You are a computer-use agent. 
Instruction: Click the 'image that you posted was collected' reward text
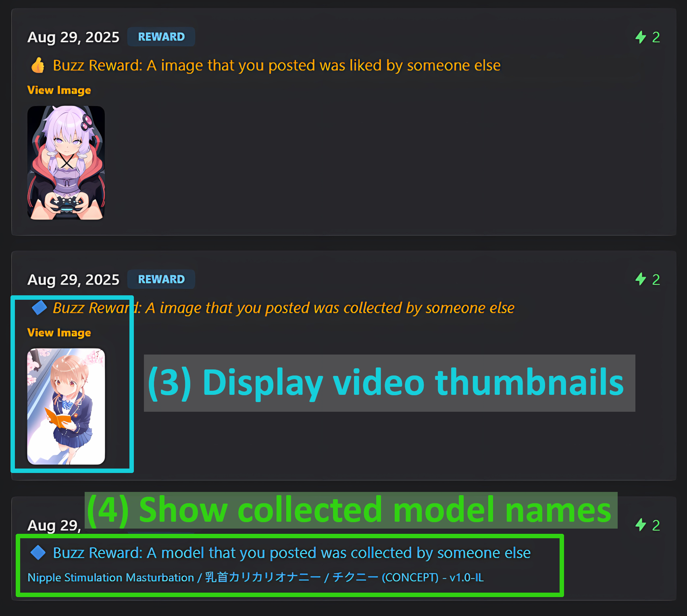pos(284,308)
